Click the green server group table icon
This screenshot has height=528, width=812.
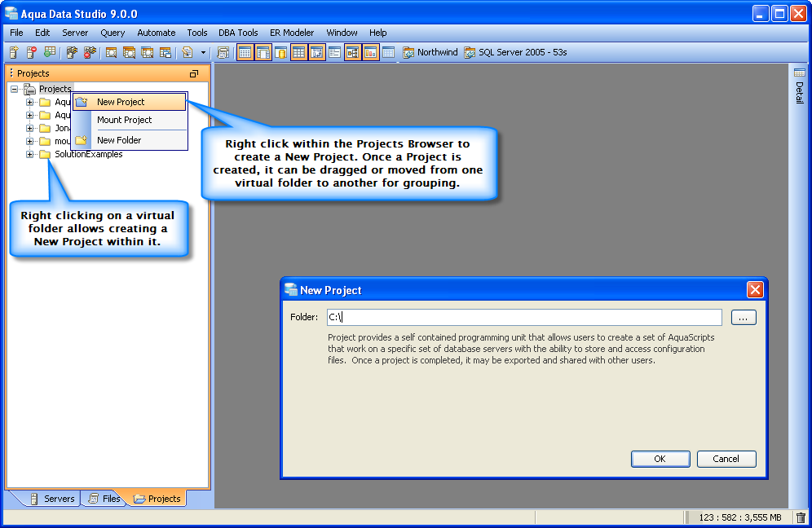[50, 52]
